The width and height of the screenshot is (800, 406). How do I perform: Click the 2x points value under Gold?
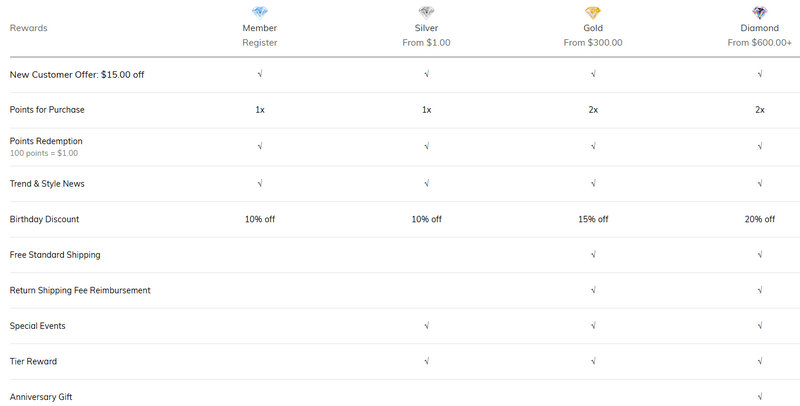pos(593,109)
